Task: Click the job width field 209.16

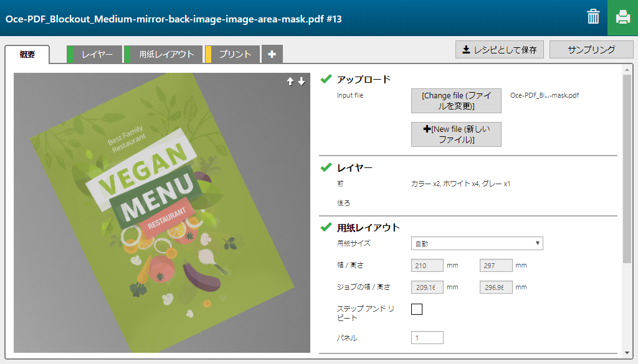Action: click(427, 287)
